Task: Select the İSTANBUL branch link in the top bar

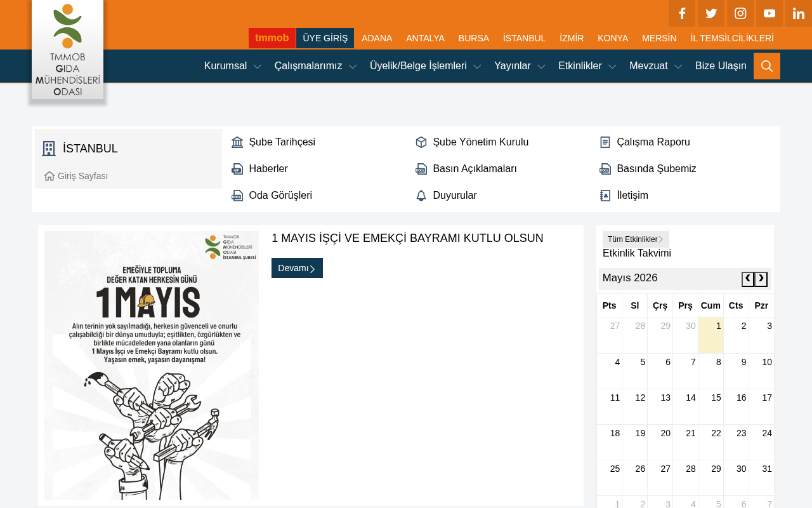Action: point(524,38)
